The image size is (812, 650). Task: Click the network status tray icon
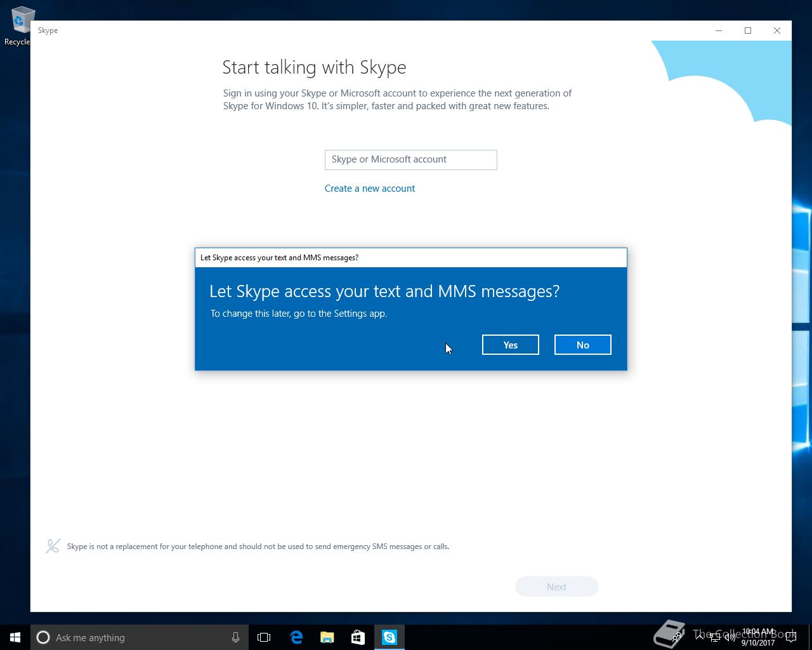(715, 637)
